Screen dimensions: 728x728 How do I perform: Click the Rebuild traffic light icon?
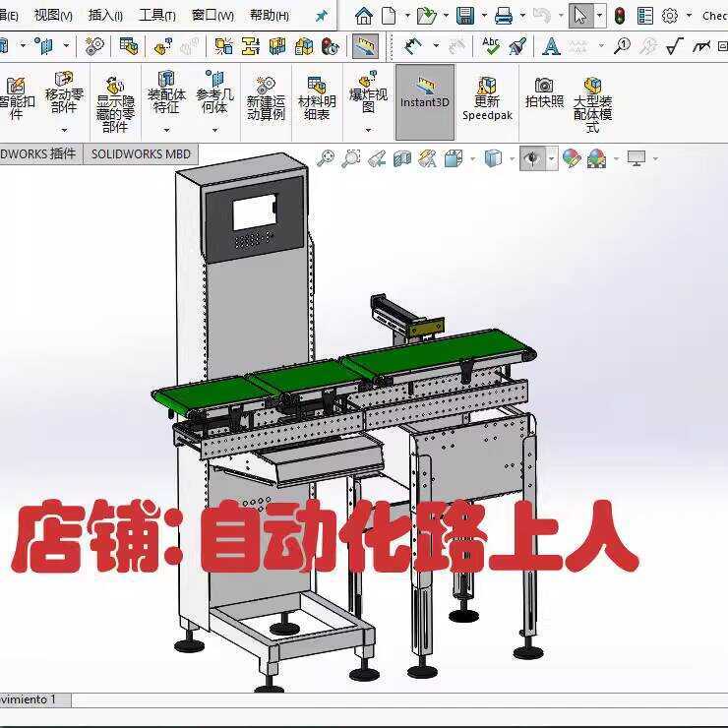tap(620, 16)
